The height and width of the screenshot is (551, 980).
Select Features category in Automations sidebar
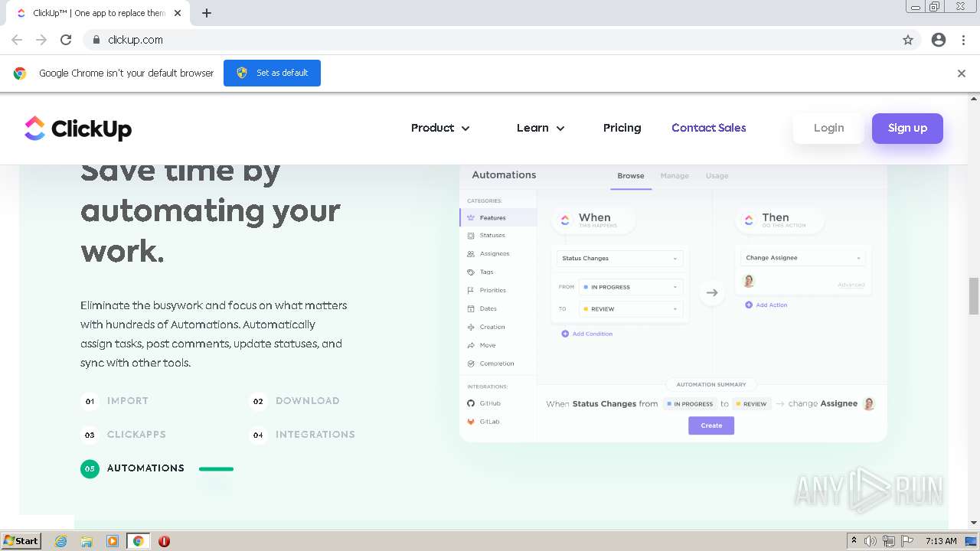click(498, 218)
